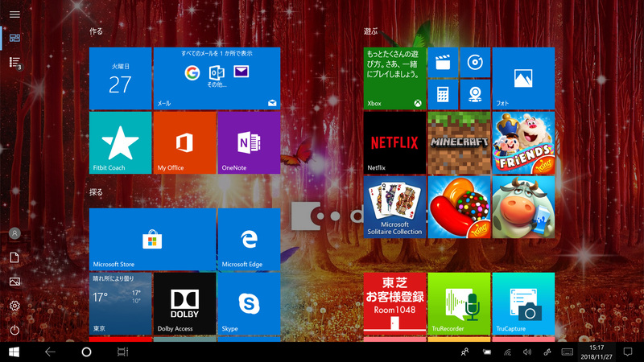Screen dimensions: 644x362
Task: Launch Fitbit Coach tile
Action: [120, 143]
